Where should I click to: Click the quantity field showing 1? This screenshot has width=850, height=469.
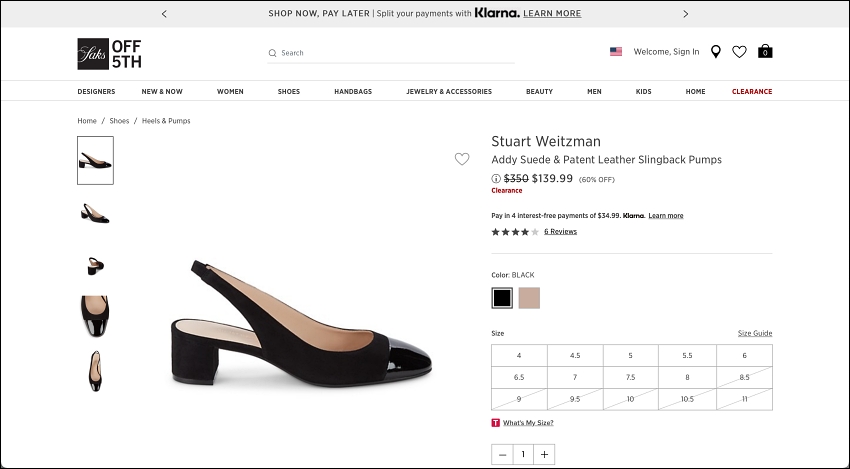pos(523,454)
